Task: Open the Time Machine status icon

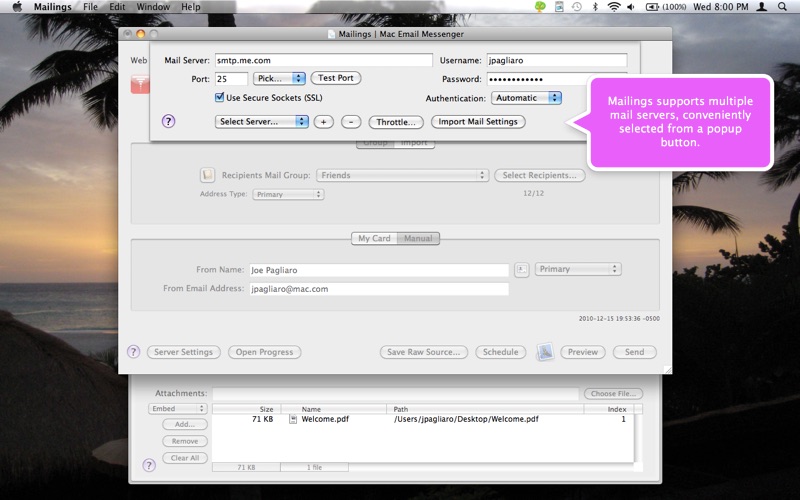Action: click(577, 7)
